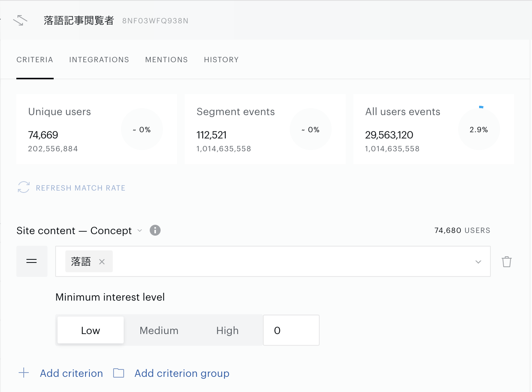Viewport: 532px width, 392px height.
Task: Click the refresh match rate circular icon
Action: (23, 187)
